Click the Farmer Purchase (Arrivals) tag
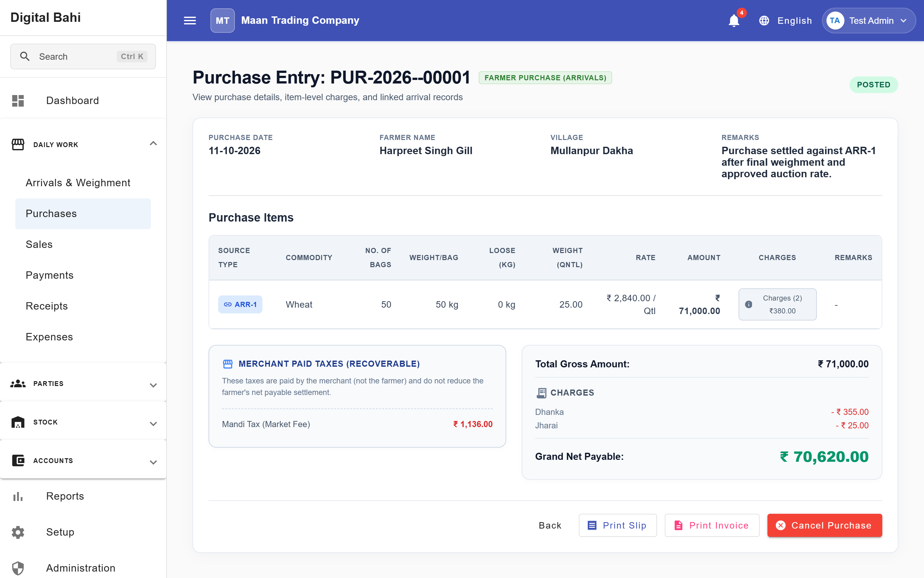Screen dimensions: 924x578 pos(545,78)
